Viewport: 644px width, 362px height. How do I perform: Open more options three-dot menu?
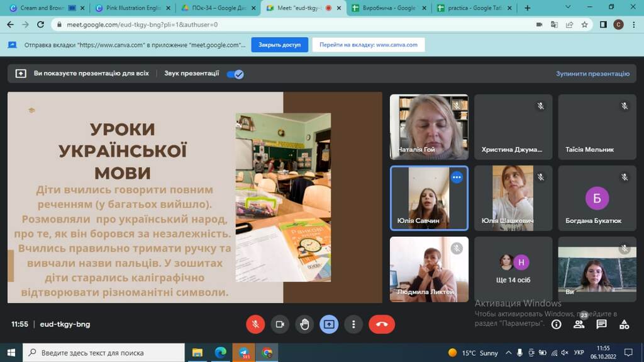click(353, 324)
